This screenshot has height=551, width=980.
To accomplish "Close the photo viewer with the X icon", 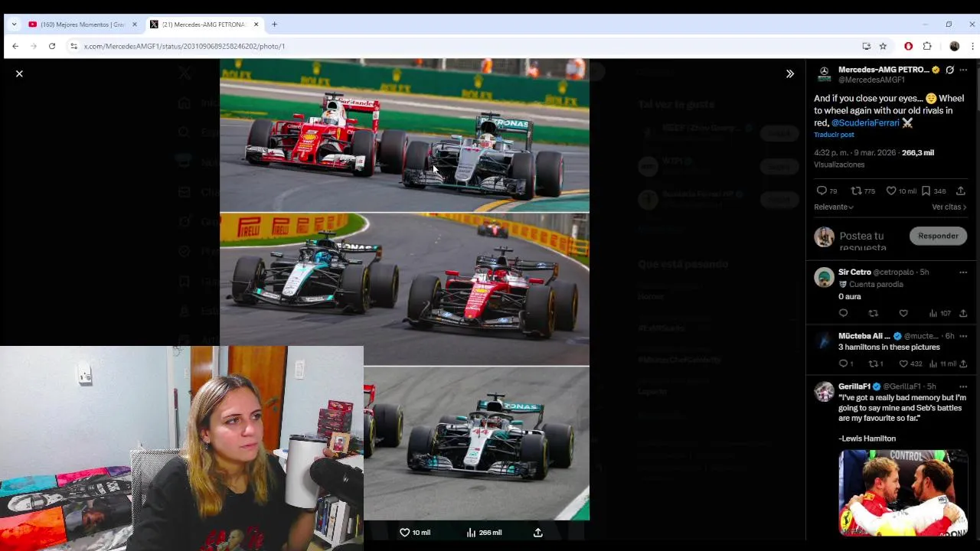I will pyautogui.click(x=19, y=73).
